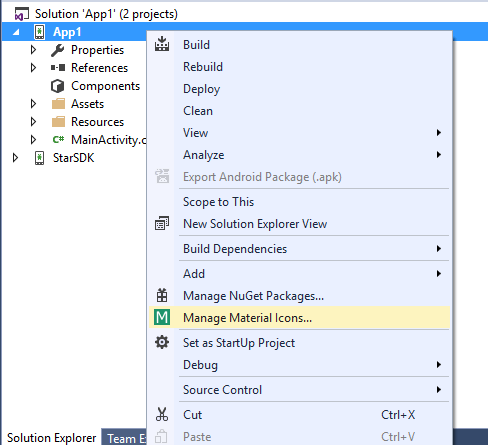
Task: Open the Build Dependencies submenu arrow
Action: (439, 249)
